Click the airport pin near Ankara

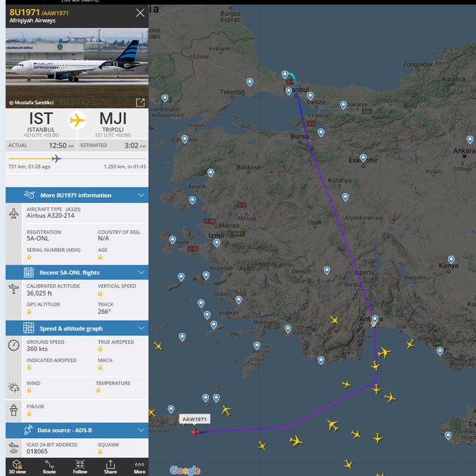click(470, 140)
